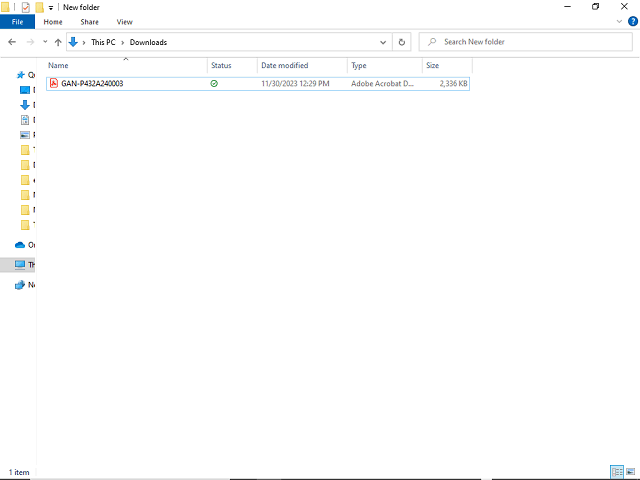This screenshot has width=640, height=480.
Task: Open OneDrive in the navigation pane
Action: (25, 245)
